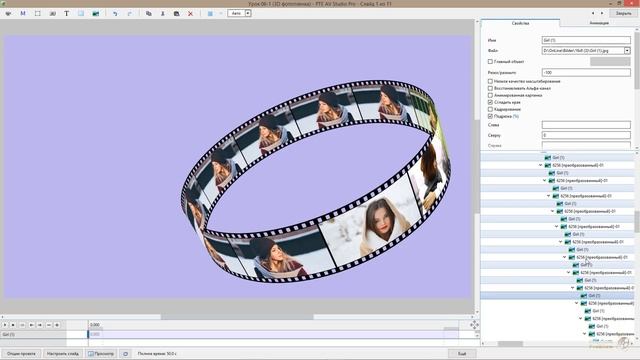The image size is (640, 360).
Task: Click the Сверху crop field
Action: tap(586, 135)
